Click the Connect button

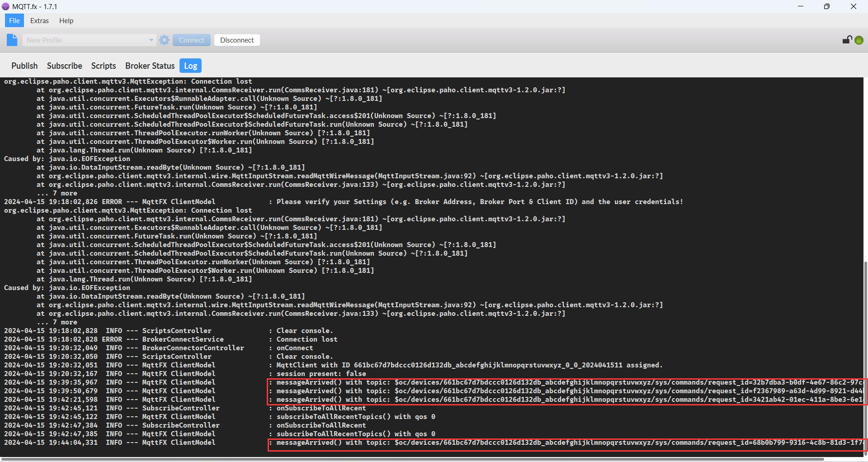[x=192, y=40]
